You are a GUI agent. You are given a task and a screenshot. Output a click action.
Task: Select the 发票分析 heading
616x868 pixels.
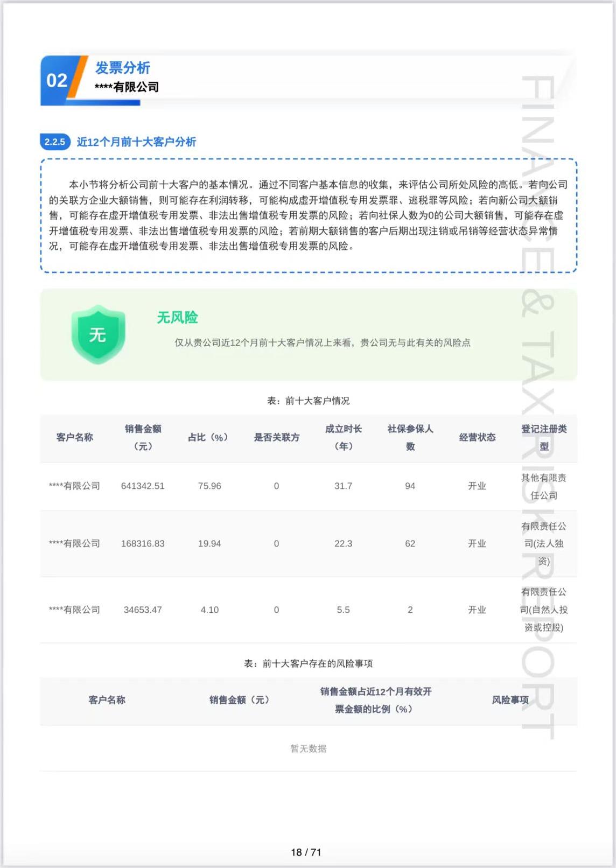[x=123, y=68]
